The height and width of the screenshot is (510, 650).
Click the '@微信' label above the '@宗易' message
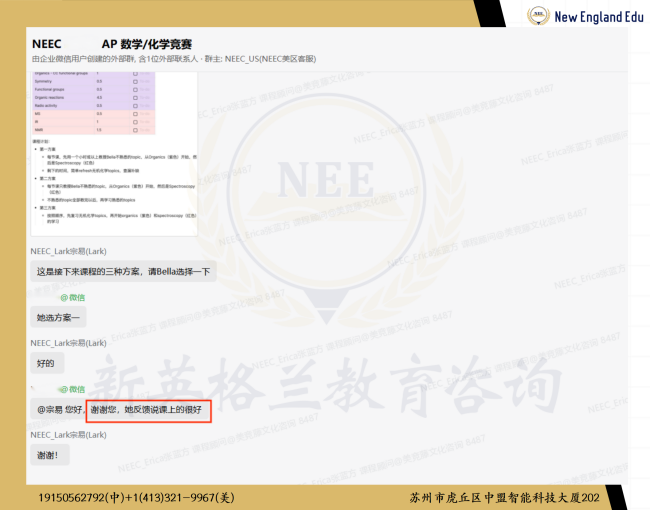click(73, 389)
